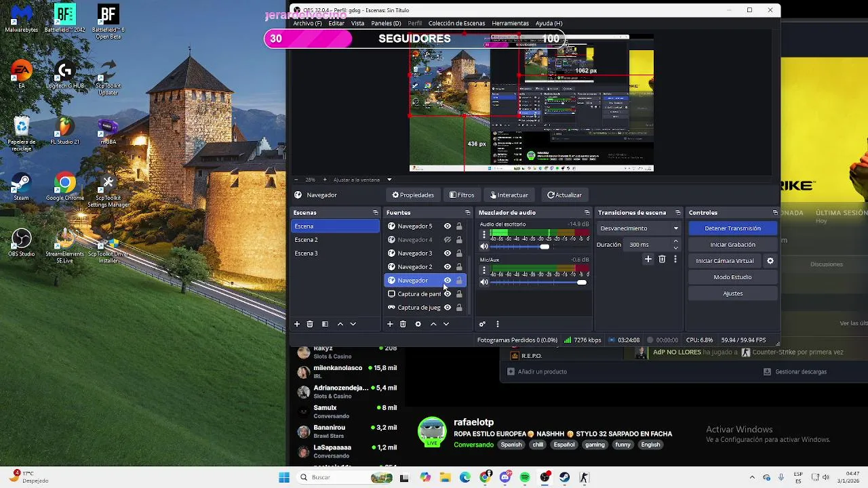Remove scene transition with the trash icon
The image size is (868, 488).
pos(662,259)
